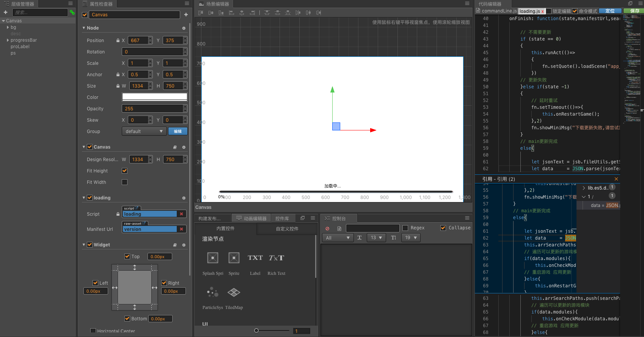This screenshot has width=644, height=337.
Task: Disable the console Collapse checkbox
Action: click(x=443, y=228)
